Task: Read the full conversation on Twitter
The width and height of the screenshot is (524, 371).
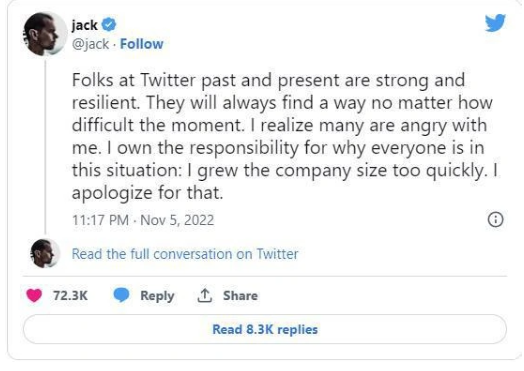Action: (x=185, y=254)
